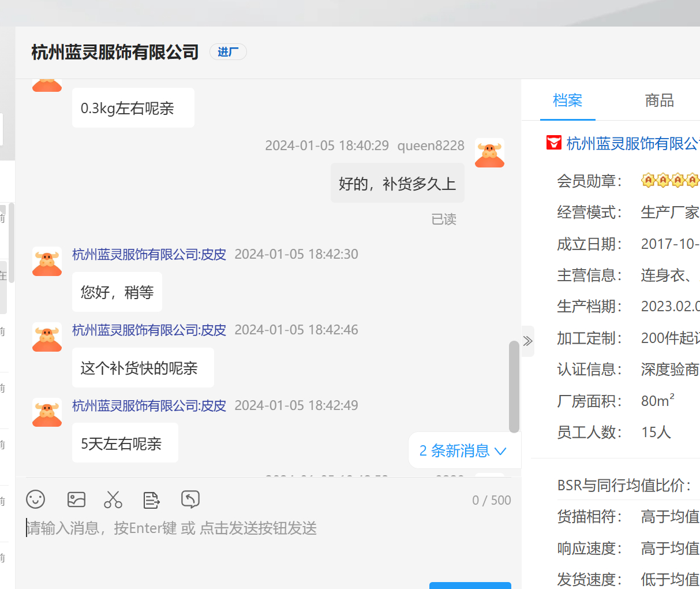Select the scissors screenshot tool
Viewport: 700px width, 589px height.
pos(113,499)
